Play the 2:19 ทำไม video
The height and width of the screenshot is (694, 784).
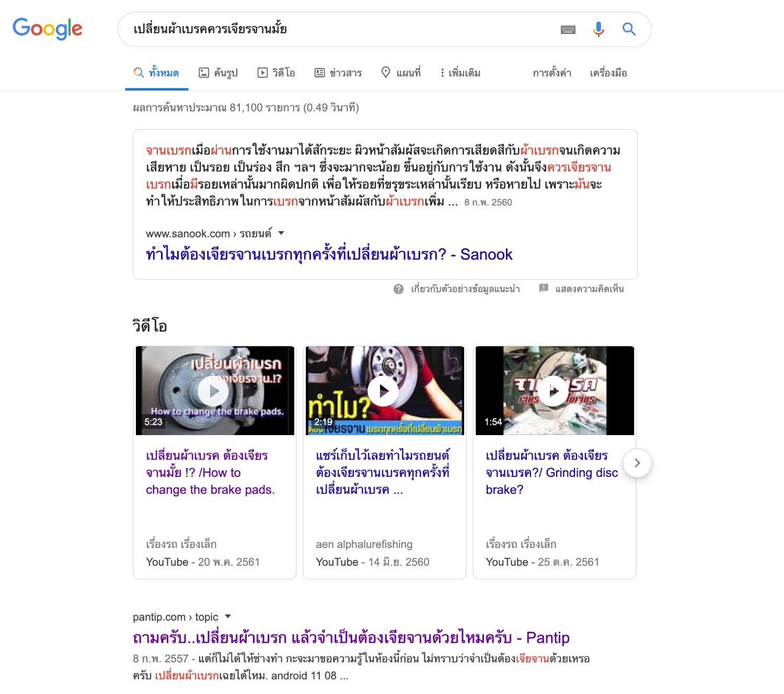(383, 391)
